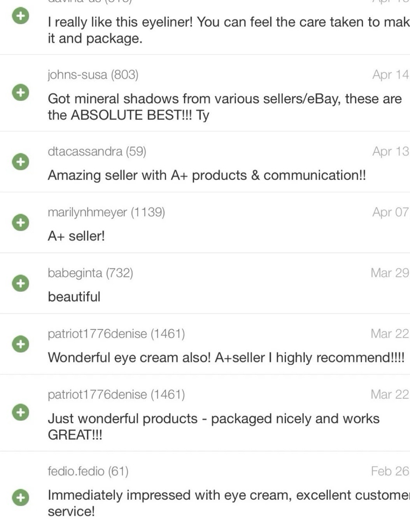The width and height of the screenshot is (410, 532).
Task: Tap the Apr 14 feedback date
Action: [391, 74]
